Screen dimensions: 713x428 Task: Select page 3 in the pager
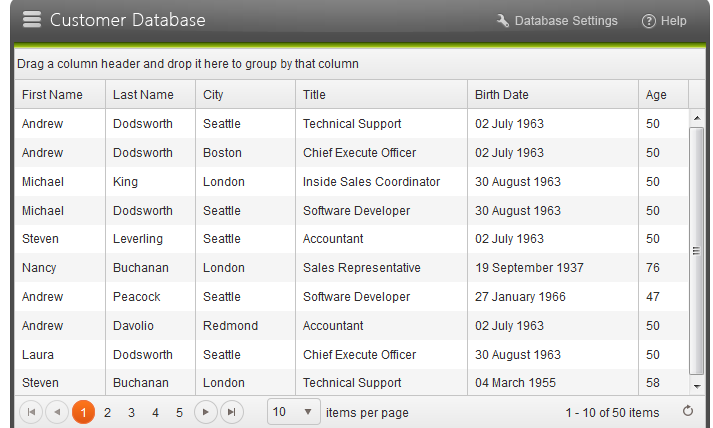coord(131,412)
